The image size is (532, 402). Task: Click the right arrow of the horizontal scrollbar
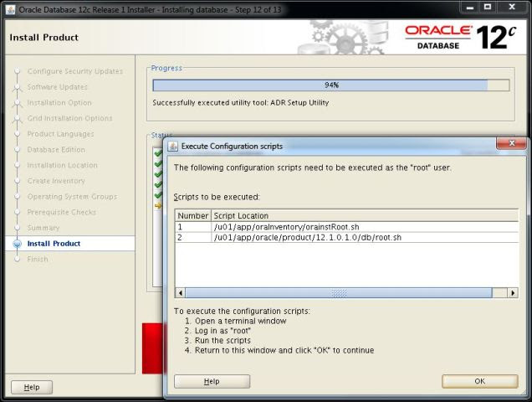pos(513,292)
